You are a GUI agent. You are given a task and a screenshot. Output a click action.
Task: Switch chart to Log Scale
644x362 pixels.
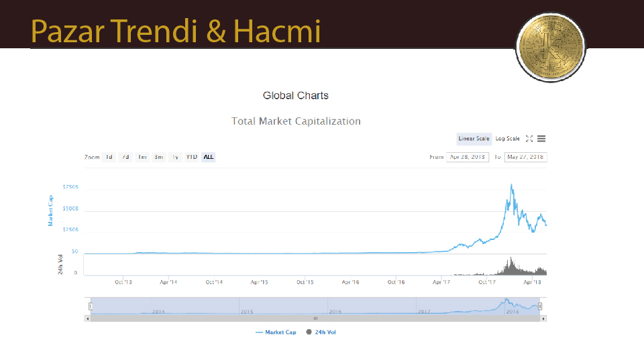pos(508,139)
